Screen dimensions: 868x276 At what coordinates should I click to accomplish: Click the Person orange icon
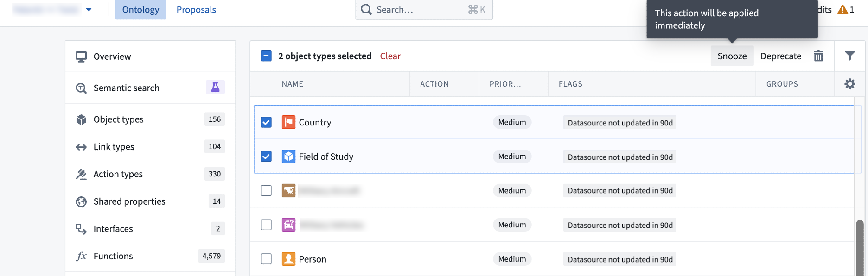[288, 259]
